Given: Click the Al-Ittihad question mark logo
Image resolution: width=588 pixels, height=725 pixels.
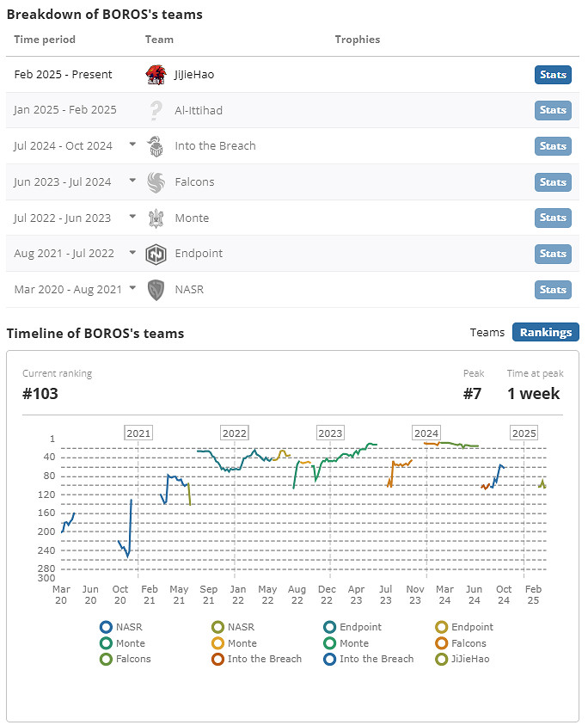Looking at the screenshot, I should click(155, 110).
